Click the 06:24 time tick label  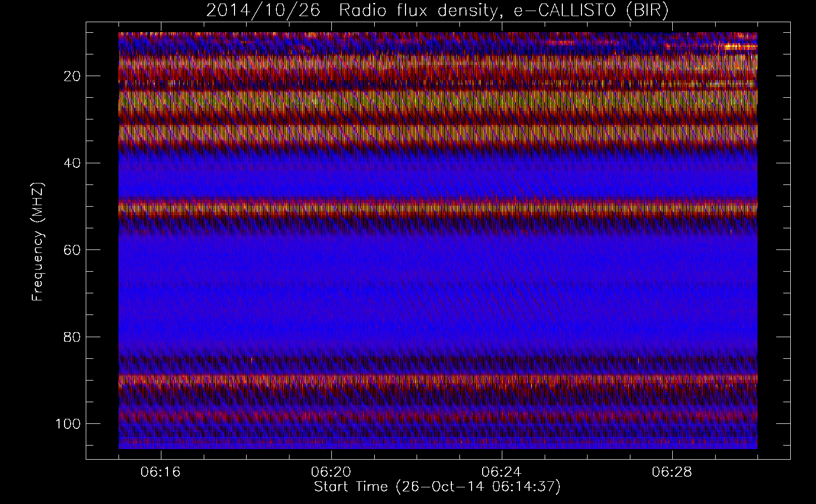click(502, 472)
